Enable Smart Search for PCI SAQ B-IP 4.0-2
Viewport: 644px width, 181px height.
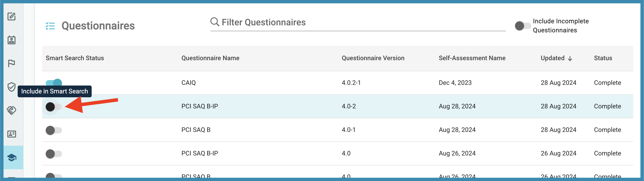pos(54,107)
